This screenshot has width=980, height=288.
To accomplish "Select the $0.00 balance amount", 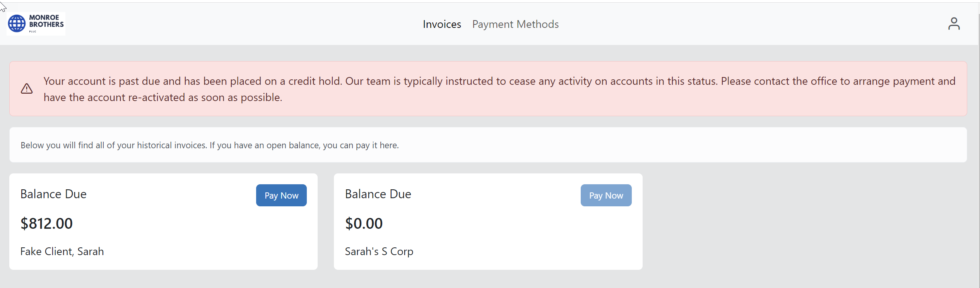I will [364, 223].
